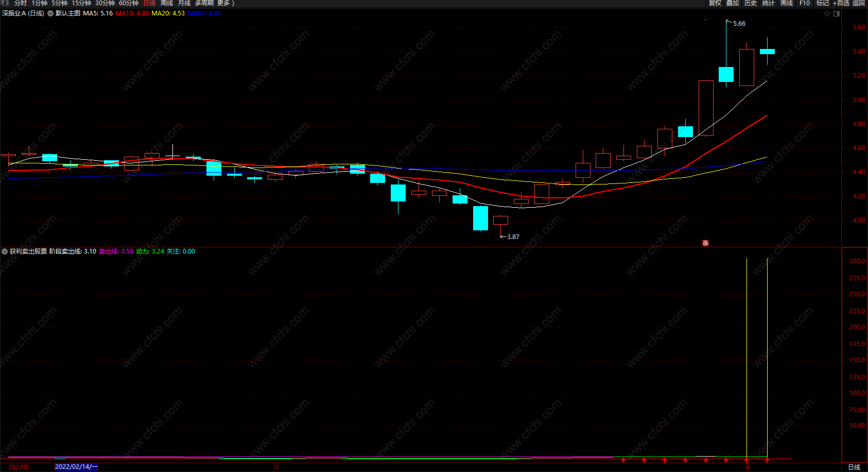Viewport: 868px width, 472px height.
Task: Click the 返回 back button
Action: click(859, 3)
